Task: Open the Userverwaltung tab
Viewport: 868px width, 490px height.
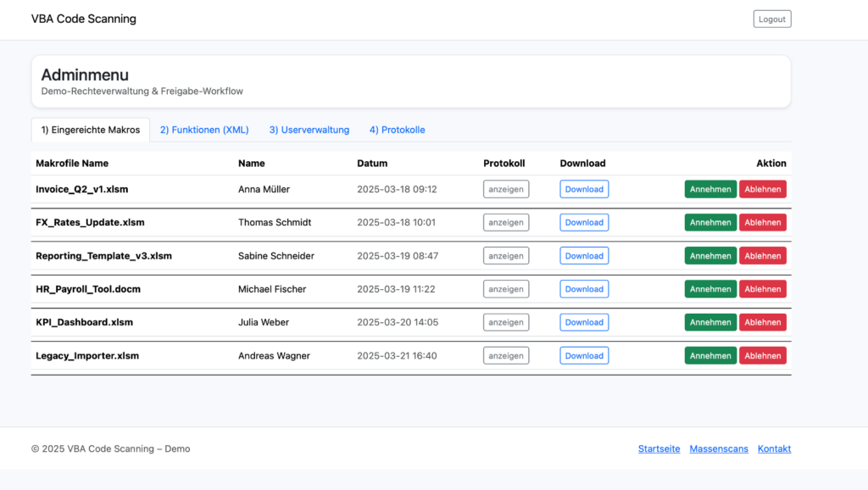Action: [x=309, y=130]
